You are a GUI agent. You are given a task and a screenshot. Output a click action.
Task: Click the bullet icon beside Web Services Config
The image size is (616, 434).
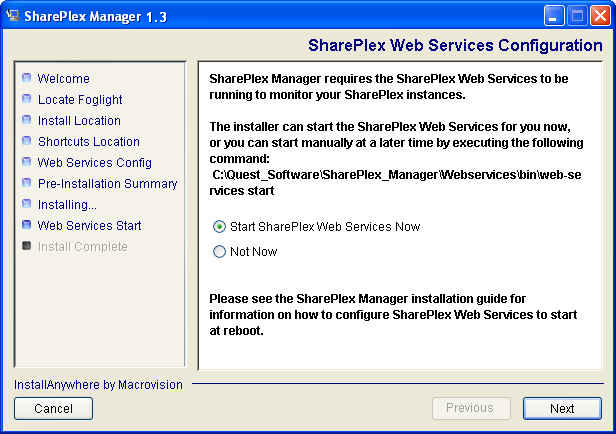[26, 161]
